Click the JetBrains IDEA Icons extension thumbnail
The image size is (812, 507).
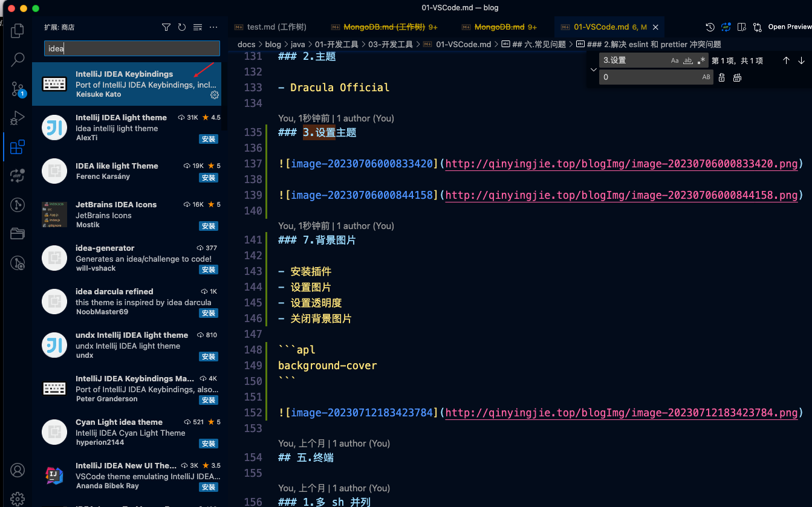54,215
